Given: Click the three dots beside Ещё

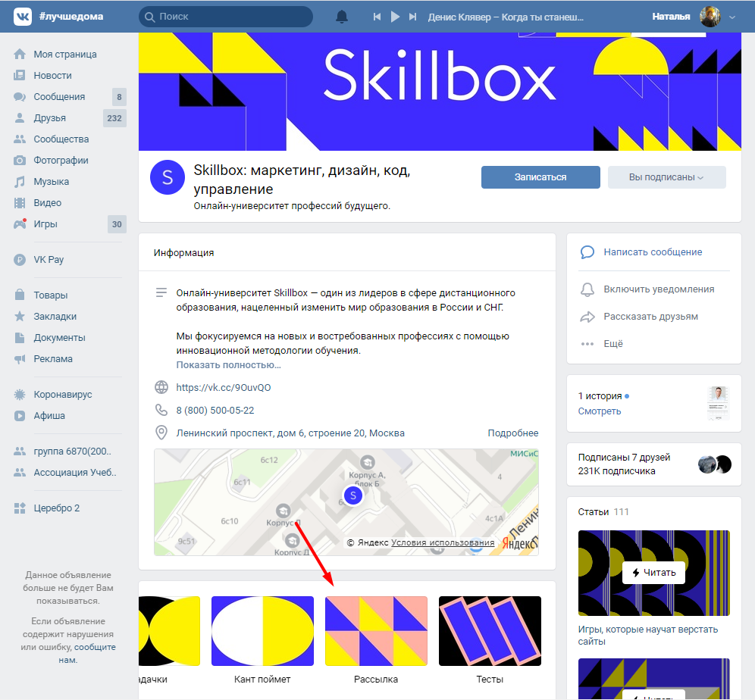Looking at the screenshot, I should 587,344.
